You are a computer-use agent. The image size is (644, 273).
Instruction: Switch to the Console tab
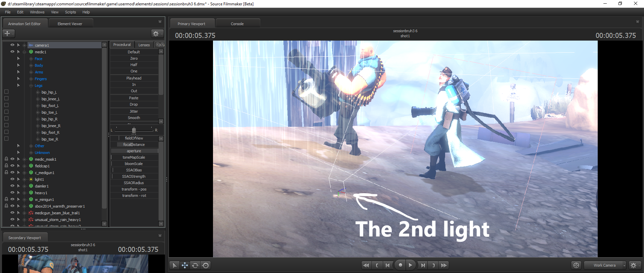[237, 24]
